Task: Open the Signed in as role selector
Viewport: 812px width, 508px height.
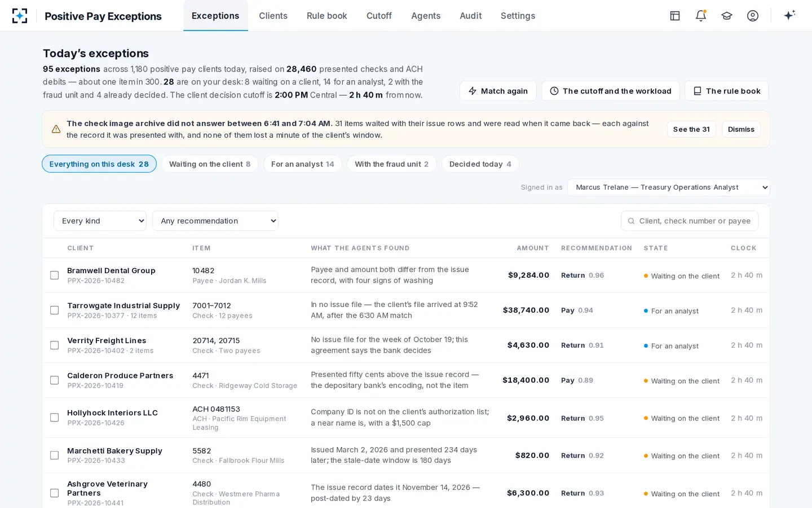Action: [668, 187]
